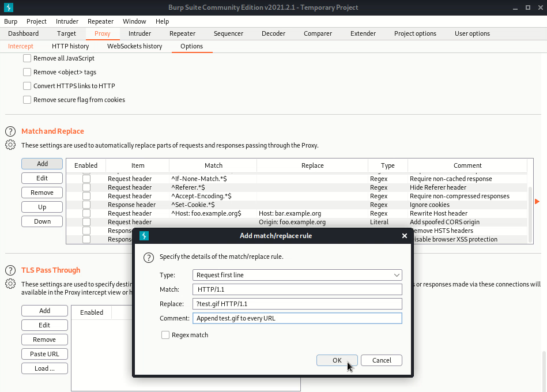Enable the ^Set-Cookie rule checkbox
This screenshot has height=392, width=547.
click(x=86, y=205)
